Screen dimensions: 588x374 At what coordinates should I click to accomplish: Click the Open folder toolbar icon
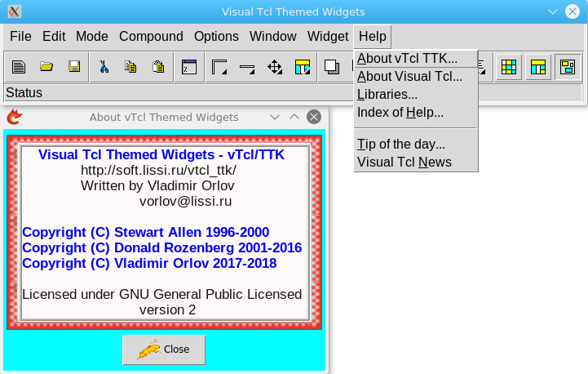[46, 67]
